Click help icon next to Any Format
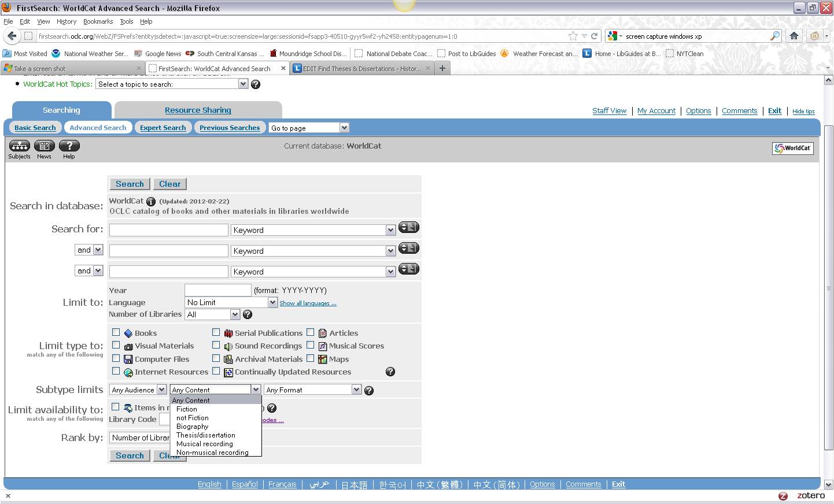Viewport: 834px width, 504px height. tap(369, 391)
